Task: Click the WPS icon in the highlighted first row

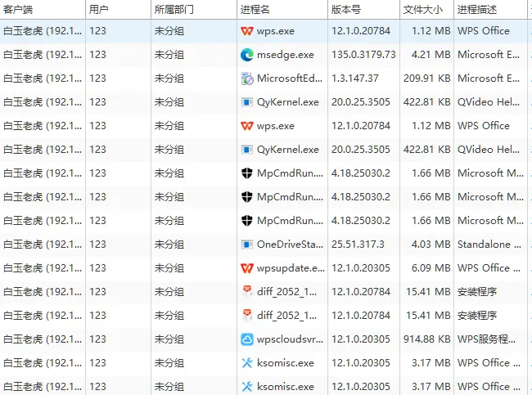Action: pyautogui.click(x=247, y=31)
